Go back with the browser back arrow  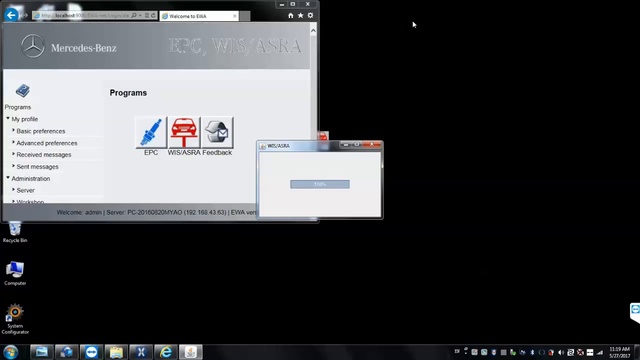pos(11,16)
